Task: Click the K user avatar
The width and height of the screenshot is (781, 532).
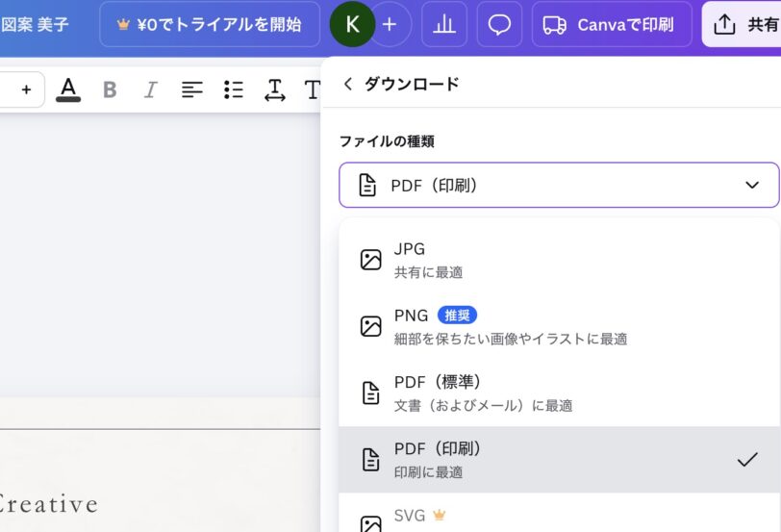Action: click(x=352, y=24)
